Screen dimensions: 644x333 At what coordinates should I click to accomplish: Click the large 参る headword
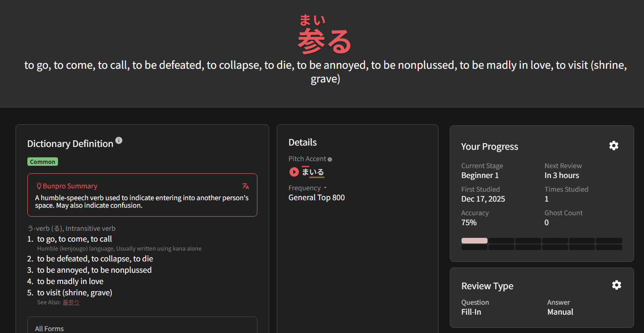click(x=324, y=41)
